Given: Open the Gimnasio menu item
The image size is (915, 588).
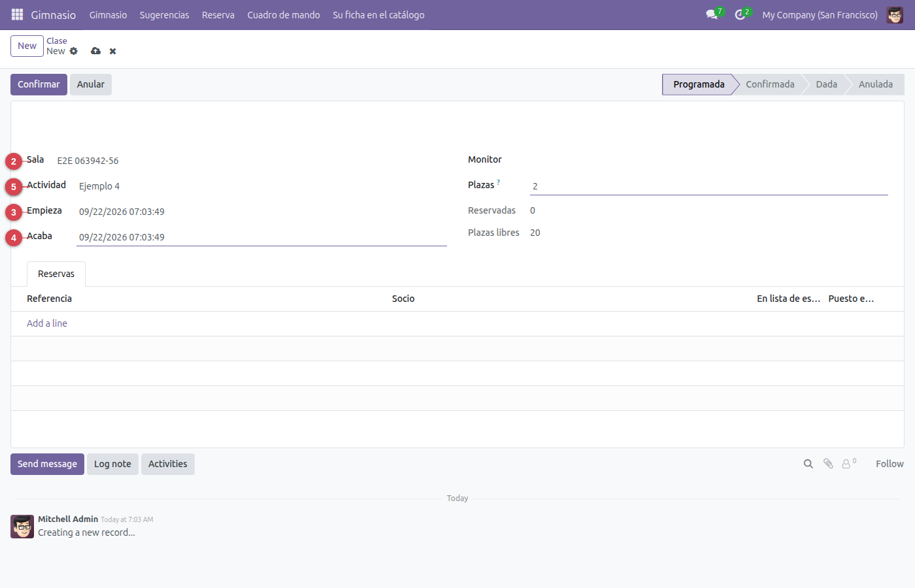Looking at the screenshot, I should 108,14.
